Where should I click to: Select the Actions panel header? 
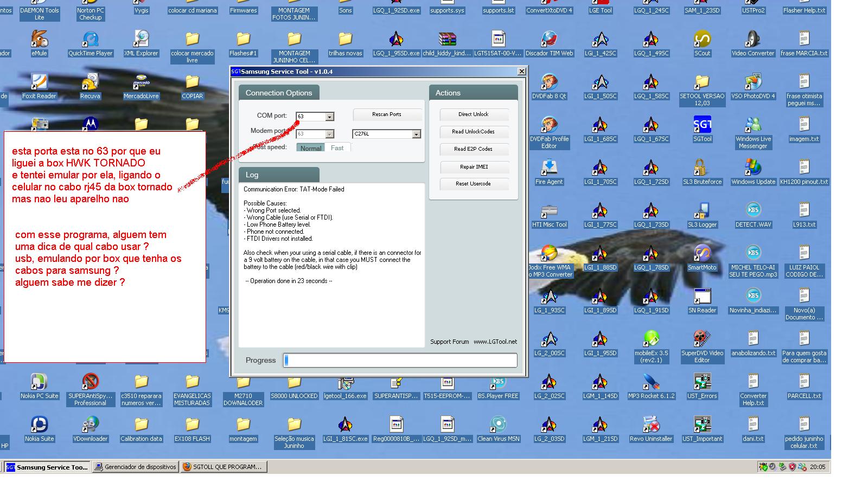pyautogui.click(x=474, y=93)
